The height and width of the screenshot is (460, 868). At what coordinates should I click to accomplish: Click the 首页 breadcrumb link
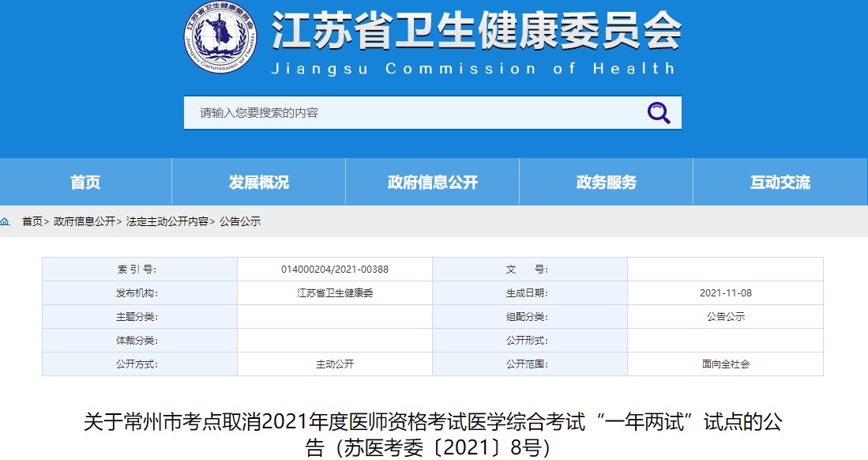32,222
